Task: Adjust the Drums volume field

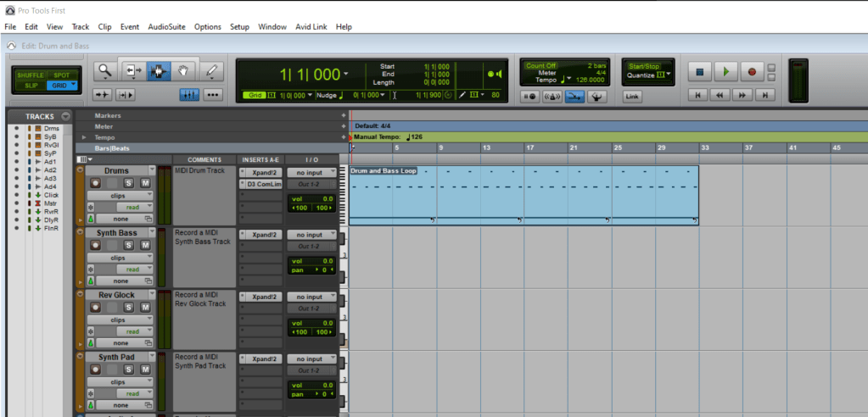Action: (312, 198)
